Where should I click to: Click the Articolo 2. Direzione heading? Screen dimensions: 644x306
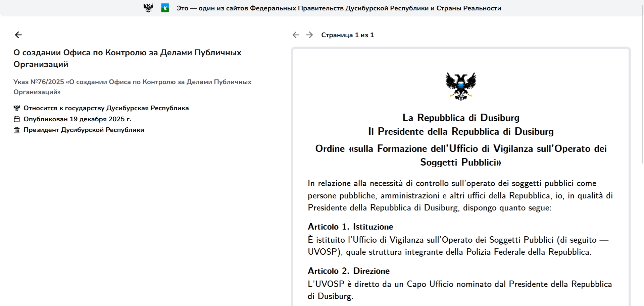349,271
